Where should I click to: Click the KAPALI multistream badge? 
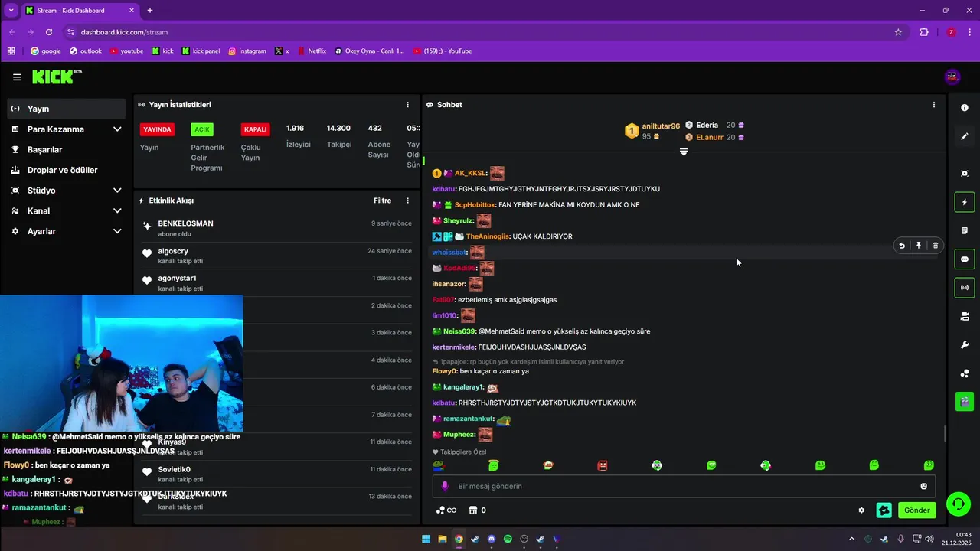[255, 129]
